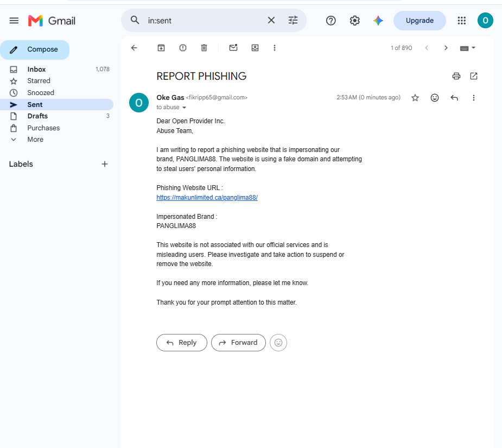The image size is (502, 448).
Task: Open input tools keyboard dropdown
Action: pyautogui.click(x=467, y=48)
